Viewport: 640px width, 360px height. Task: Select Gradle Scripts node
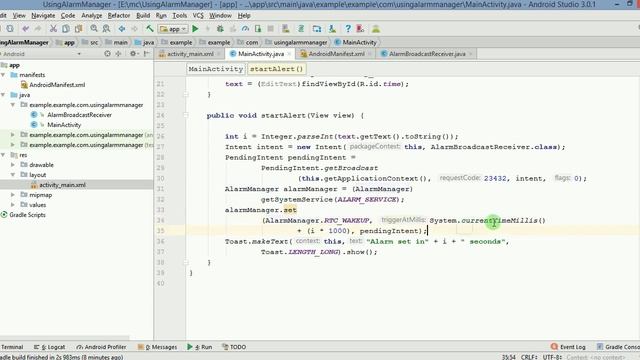[27, 215]
